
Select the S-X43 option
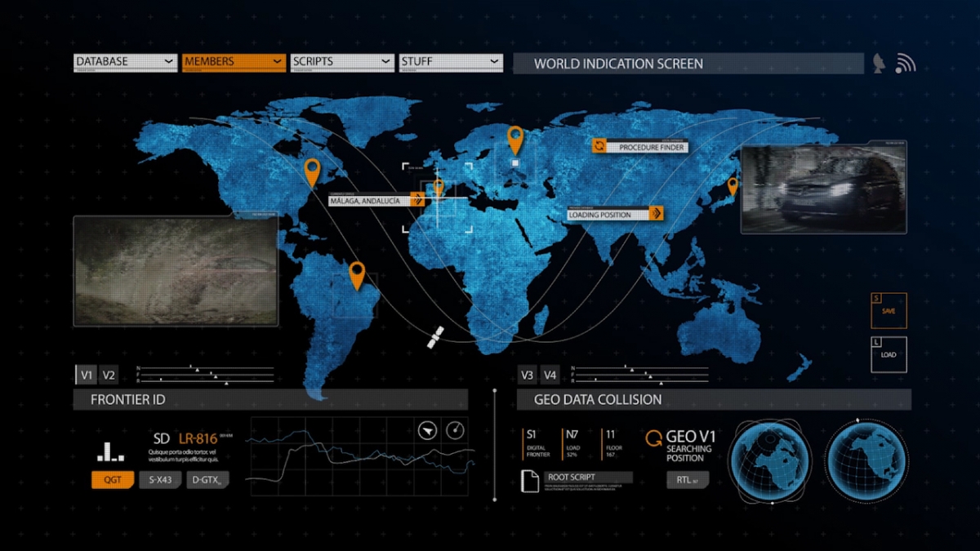pyautogui.click(x=160, y=480)
